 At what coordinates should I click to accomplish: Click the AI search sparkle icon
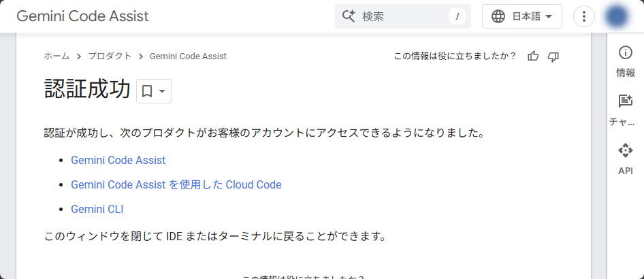[349, 16]
